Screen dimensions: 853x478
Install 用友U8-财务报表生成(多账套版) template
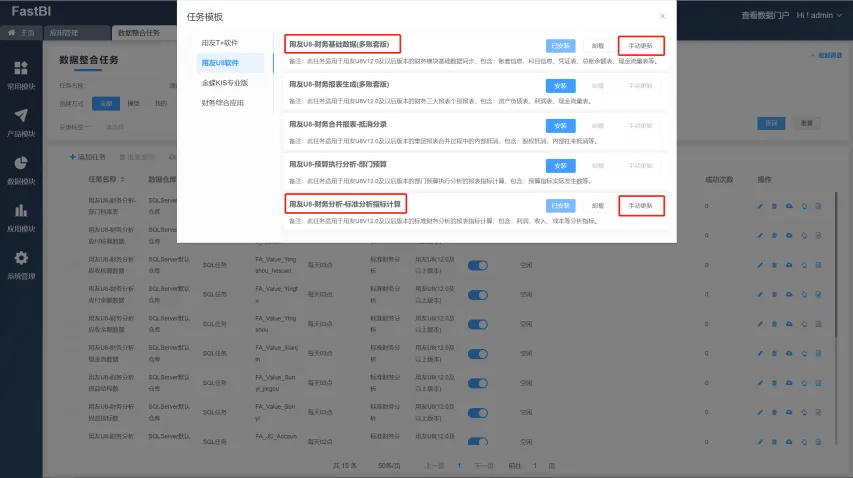coord(560,86)
